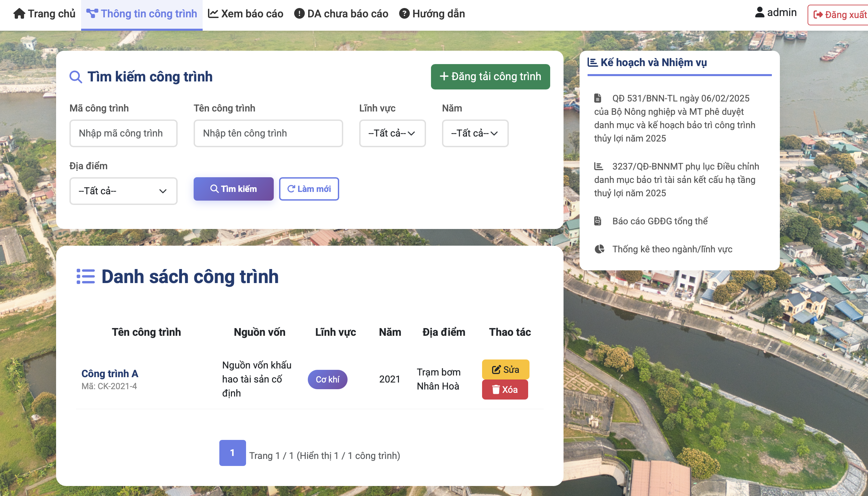The height and width of the screenshot is (496, 868).
Task: Focus the Mã công trình input field
Action: (123, 133)
